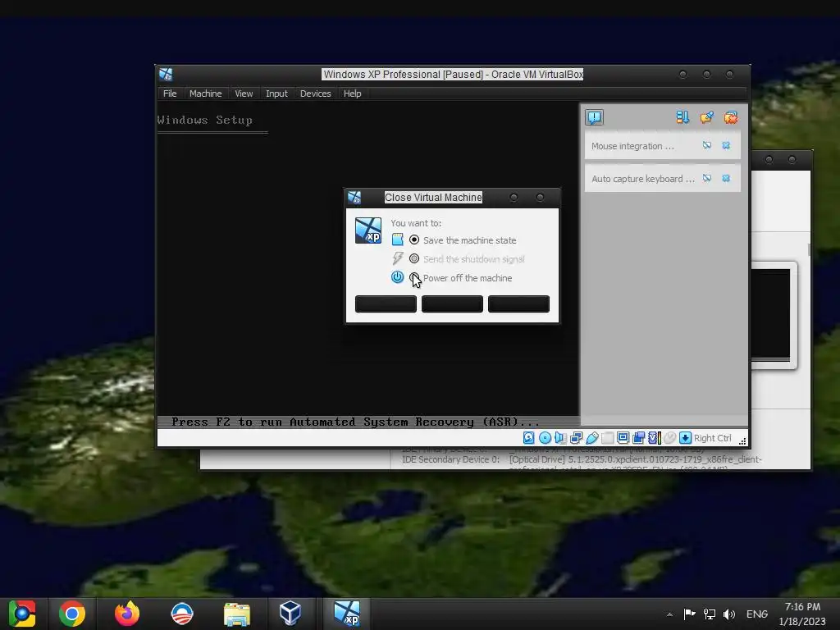Click the XP logo in the Close Virtual Machine dialog
The image size is (840, 630).
point(368,231)
